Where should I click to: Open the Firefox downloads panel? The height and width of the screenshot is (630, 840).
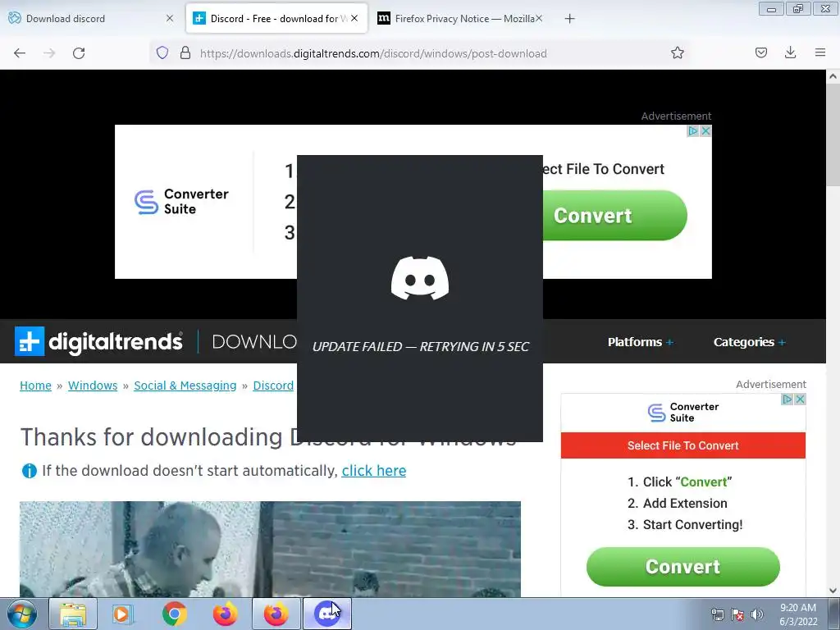(x=790, y=52)
